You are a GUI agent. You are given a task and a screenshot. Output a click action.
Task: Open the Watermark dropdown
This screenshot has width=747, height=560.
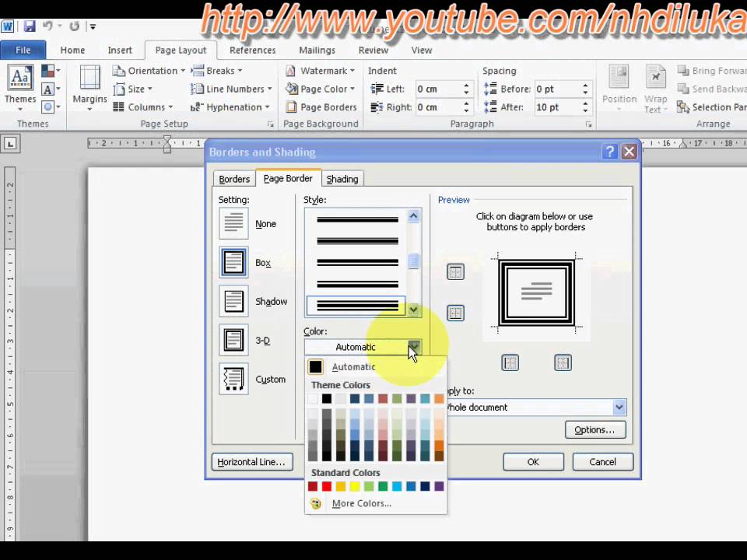(x=320, y=71)
